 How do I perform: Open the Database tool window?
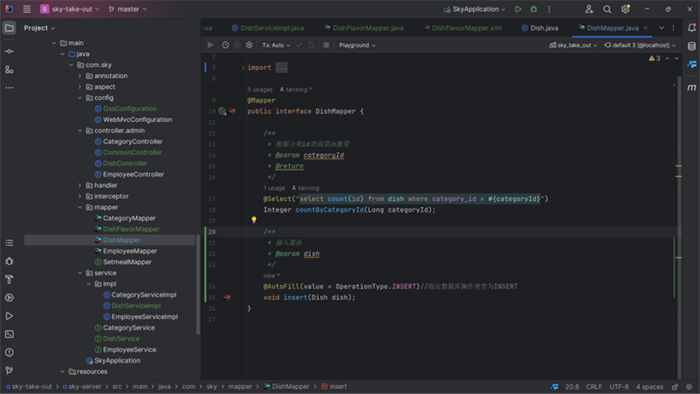(x=692, y=46)
